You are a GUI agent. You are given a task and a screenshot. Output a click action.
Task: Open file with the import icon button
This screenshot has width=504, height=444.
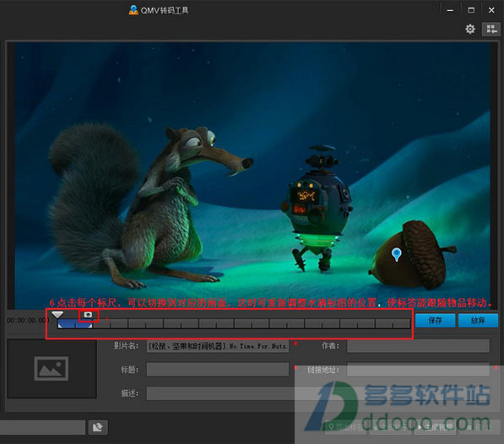point(98,427)
